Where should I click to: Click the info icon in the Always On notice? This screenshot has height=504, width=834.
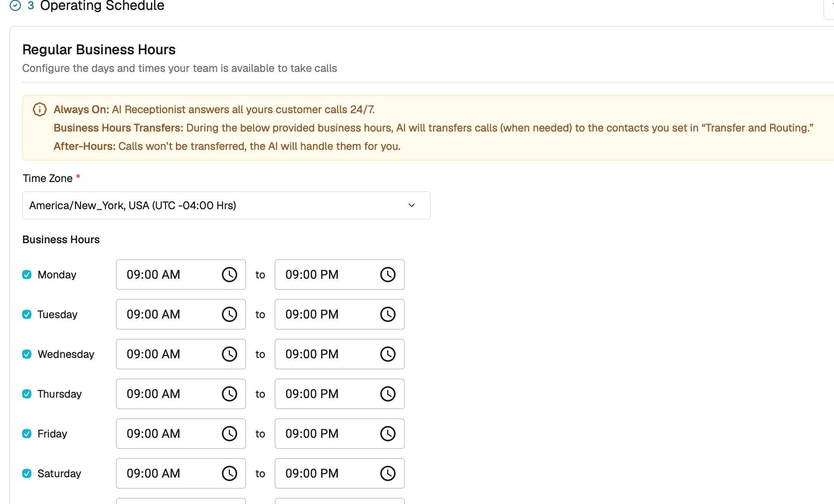(x=40, y=109)
